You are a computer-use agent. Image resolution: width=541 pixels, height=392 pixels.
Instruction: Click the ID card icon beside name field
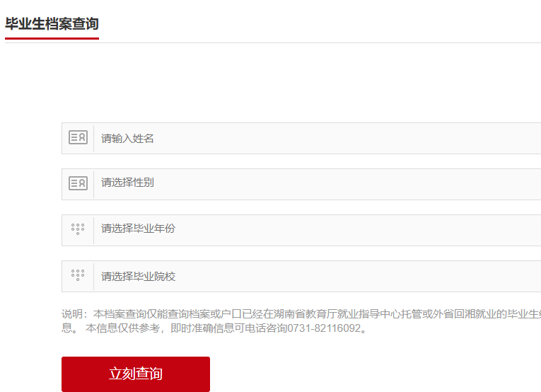pos(78,138)
